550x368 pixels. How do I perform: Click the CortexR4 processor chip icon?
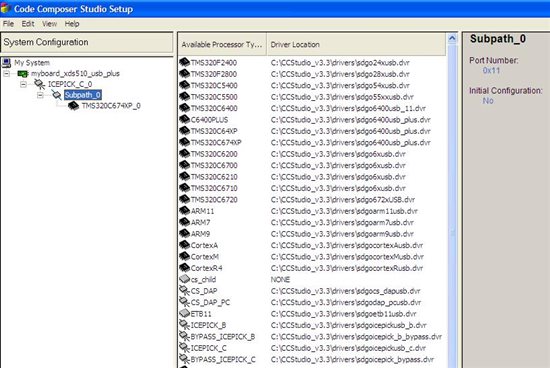tap(185, 268)
